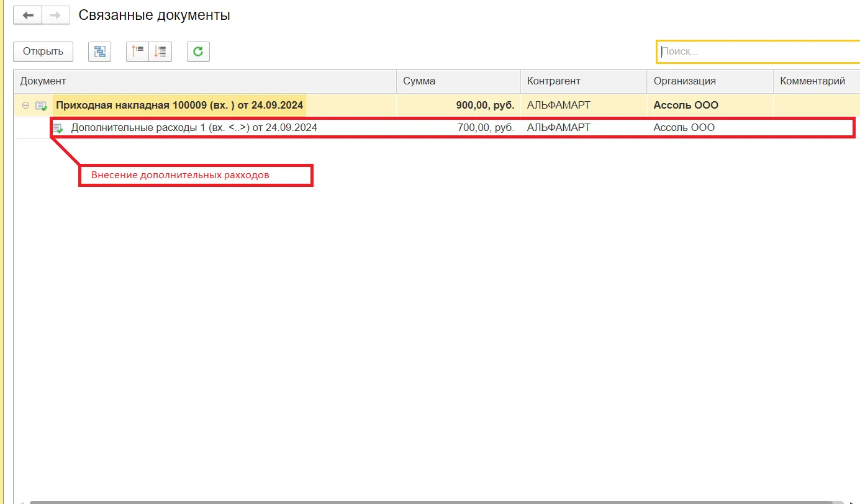
Task: Go forward with the right arrow button
Action: 56,15
